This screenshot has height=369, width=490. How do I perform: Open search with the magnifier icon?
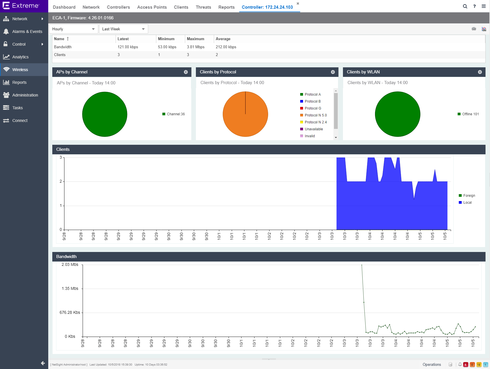click(x=465, y=6)
